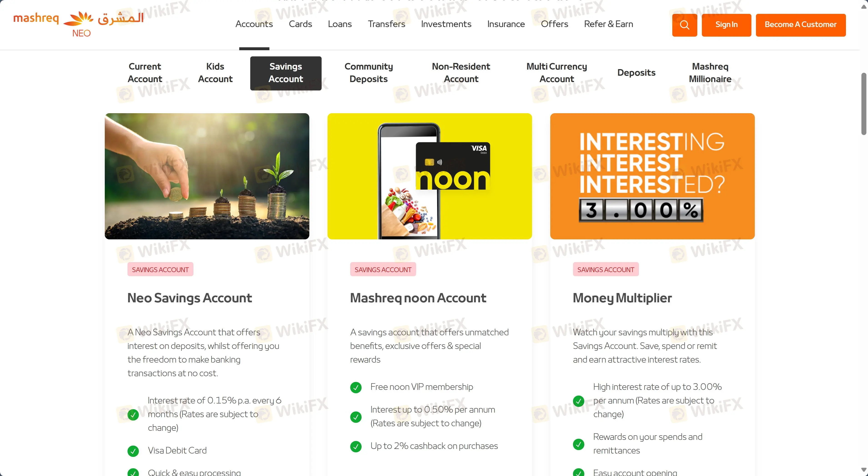Open the Accounts navigation menu
The image size is (868, 476).
tap(254, 24)
